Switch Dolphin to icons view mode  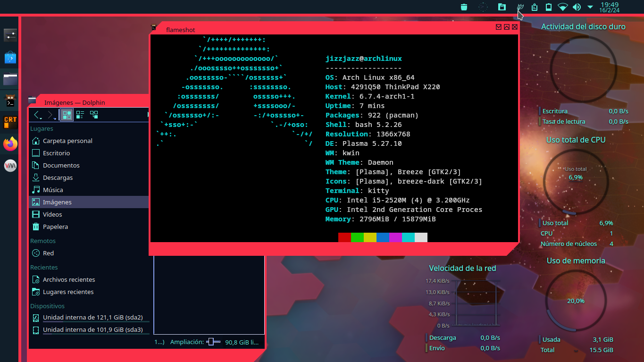click(x=66, y=115)
